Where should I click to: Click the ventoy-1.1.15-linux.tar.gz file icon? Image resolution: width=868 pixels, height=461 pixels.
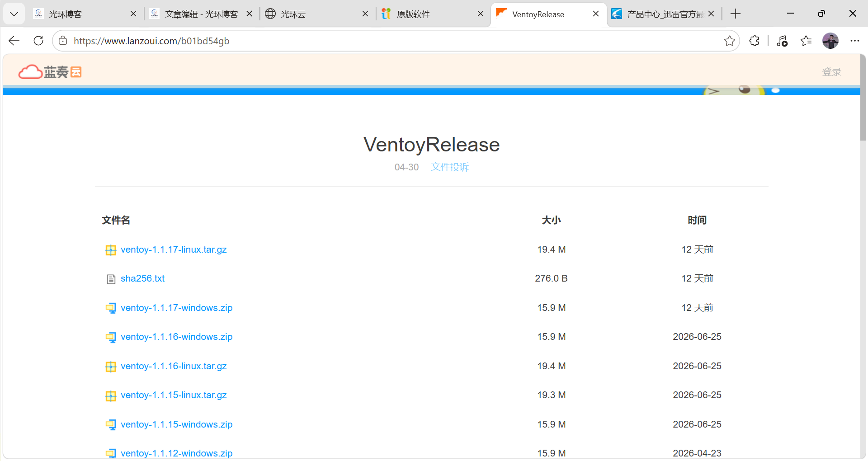click(x=111, y=396)
